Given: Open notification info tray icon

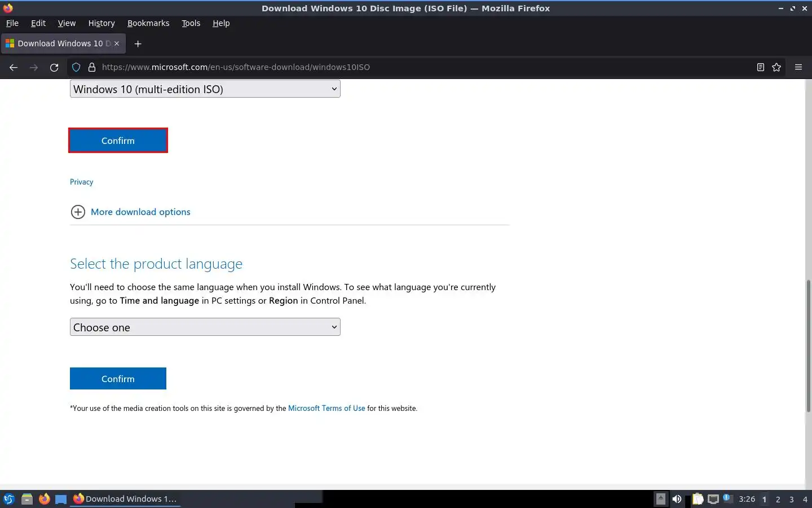Looking at the screenshot, I should click(x=727, y=498).
